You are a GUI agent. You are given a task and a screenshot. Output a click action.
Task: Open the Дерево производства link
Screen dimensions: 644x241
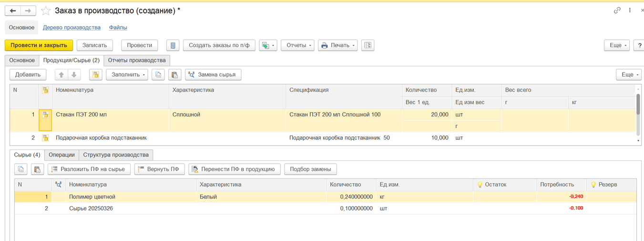[72, 28]
